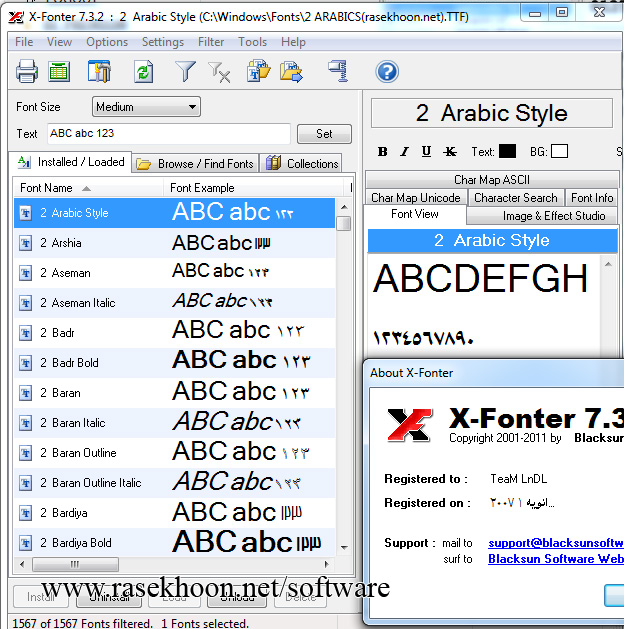The image size is (624, 629).
Task: Click the Font View scroll up arrow
Action: (608, 264)
